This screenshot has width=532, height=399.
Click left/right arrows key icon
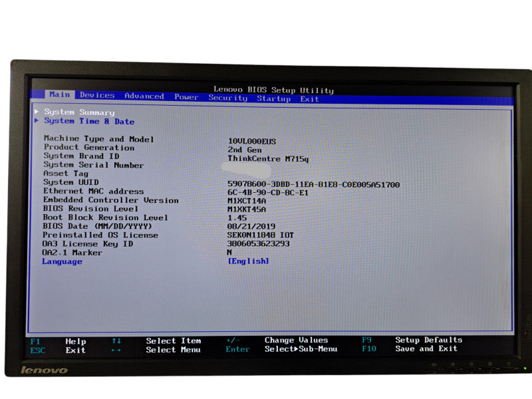116,350
